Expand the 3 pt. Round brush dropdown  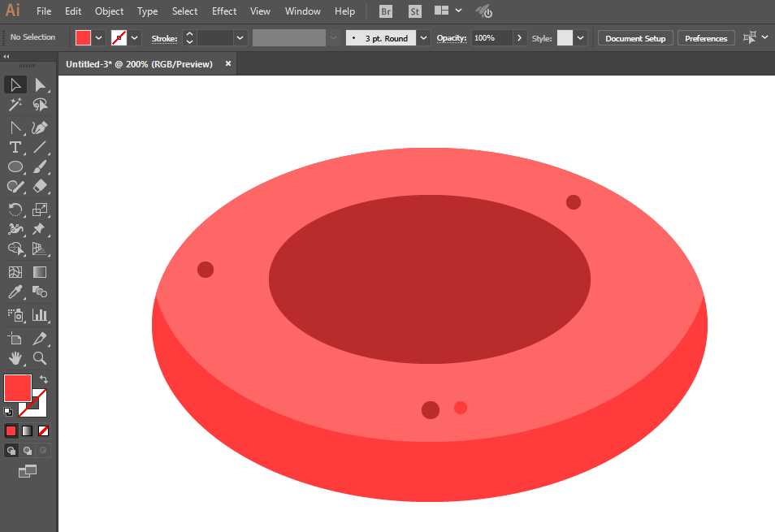[424, 38]
